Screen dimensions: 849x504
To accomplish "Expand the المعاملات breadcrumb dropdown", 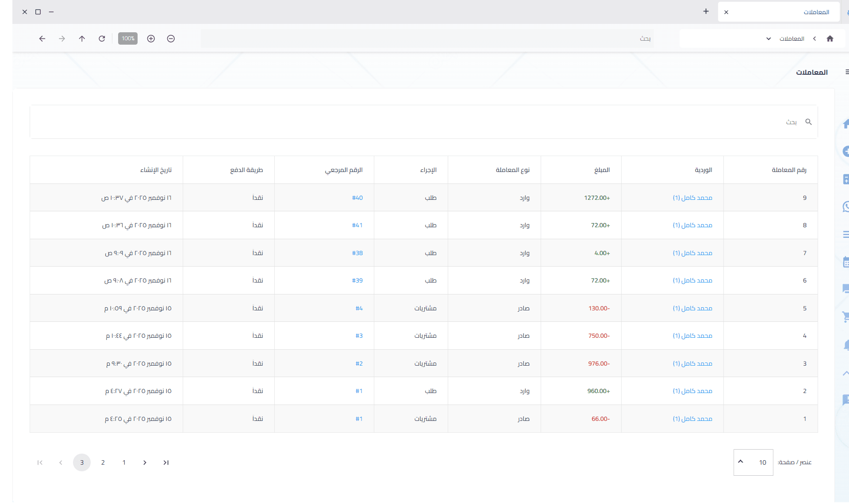I will click(768, 39).
